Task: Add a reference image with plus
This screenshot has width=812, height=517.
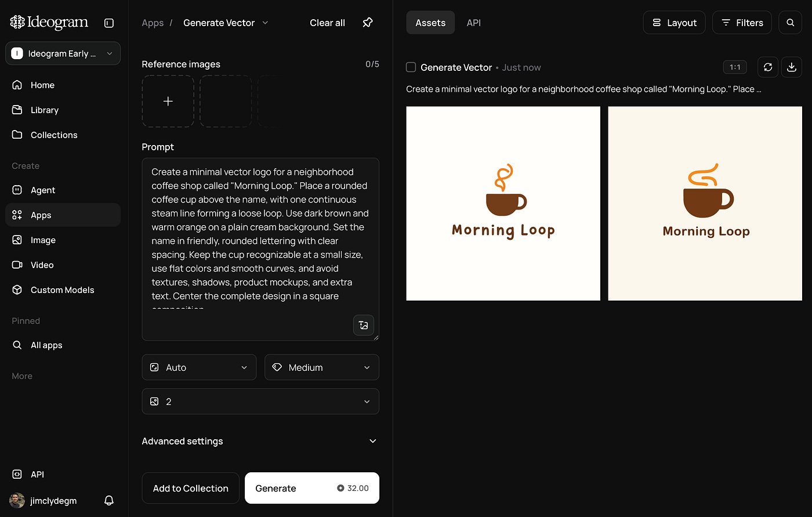Action: [168, 102]
